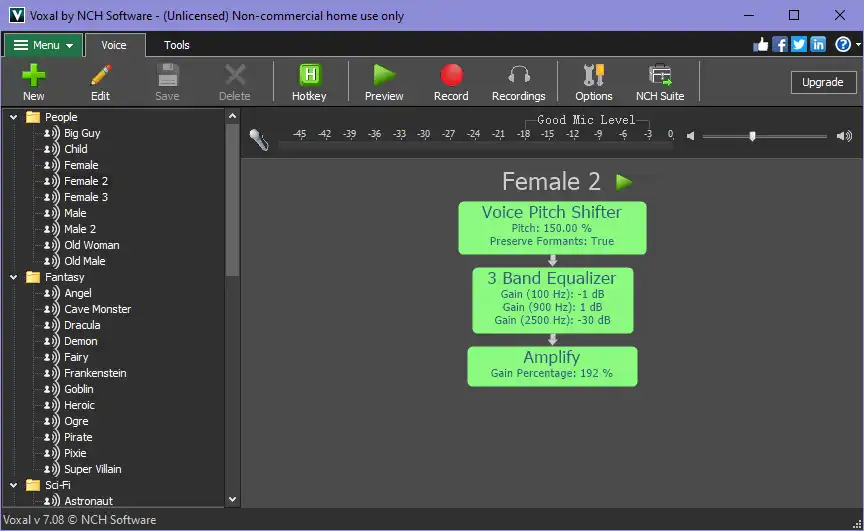Collapse the People folder tree
Viewport: 864px width, 531px height.
click(13, 117)
